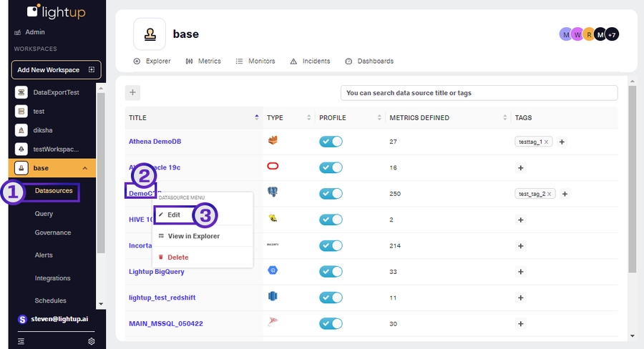Open the Incidents tab

coord(313,62)
